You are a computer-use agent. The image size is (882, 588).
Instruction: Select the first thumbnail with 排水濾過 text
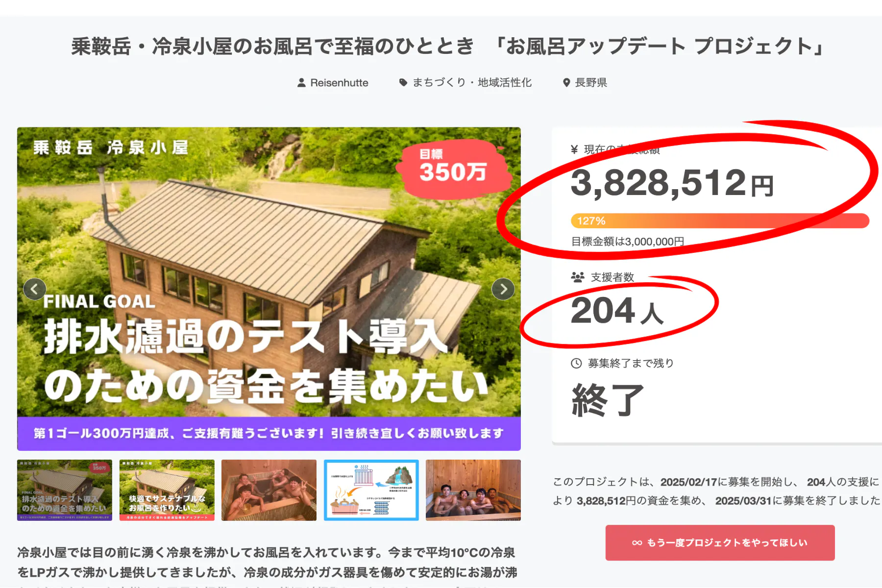click(x=65, y=490)
